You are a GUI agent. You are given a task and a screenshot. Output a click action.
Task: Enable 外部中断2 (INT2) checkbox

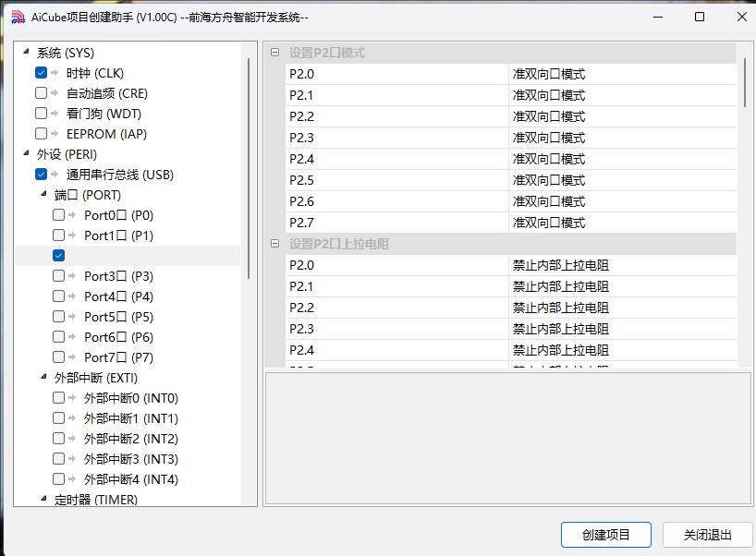(59, 438)
